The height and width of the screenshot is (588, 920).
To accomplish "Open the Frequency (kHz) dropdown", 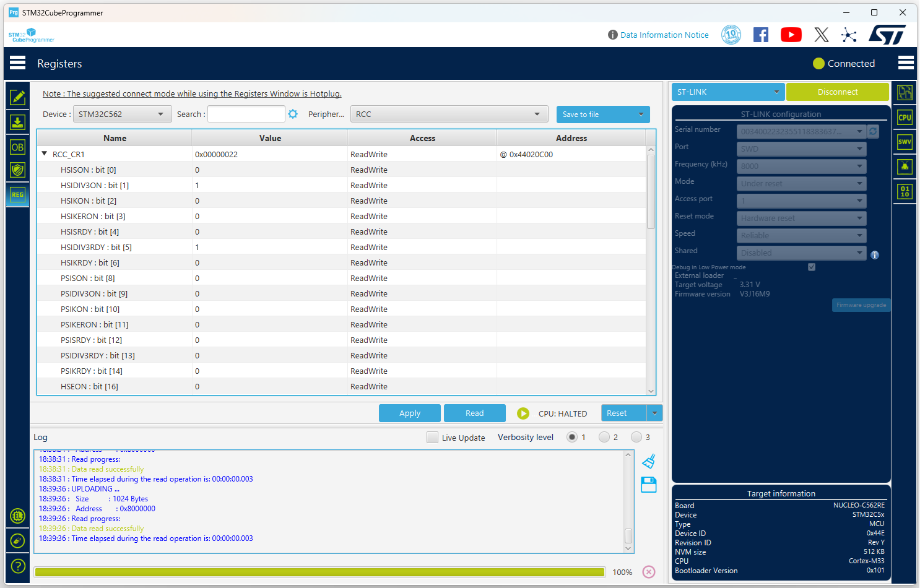I will (x=801, y=166).
